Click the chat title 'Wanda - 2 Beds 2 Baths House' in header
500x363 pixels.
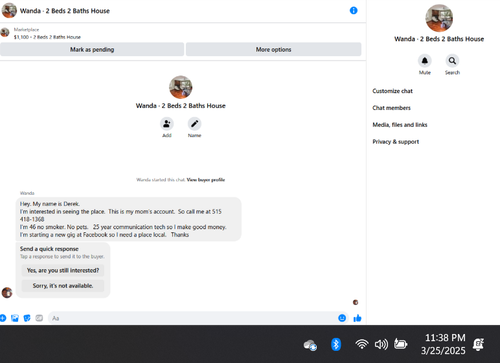65,11
